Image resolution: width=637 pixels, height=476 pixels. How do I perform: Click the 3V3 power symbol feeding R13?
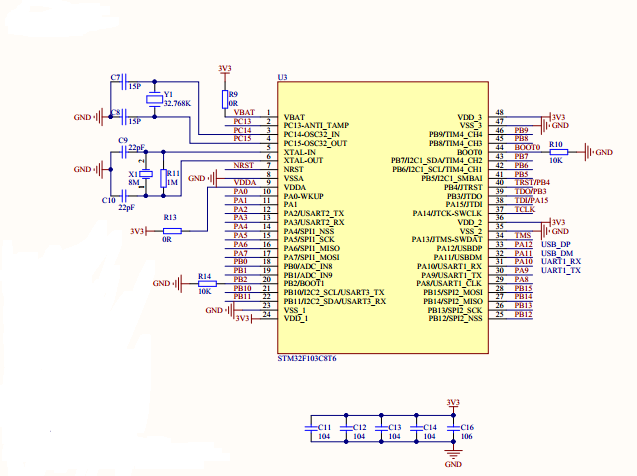click(139, 231)
